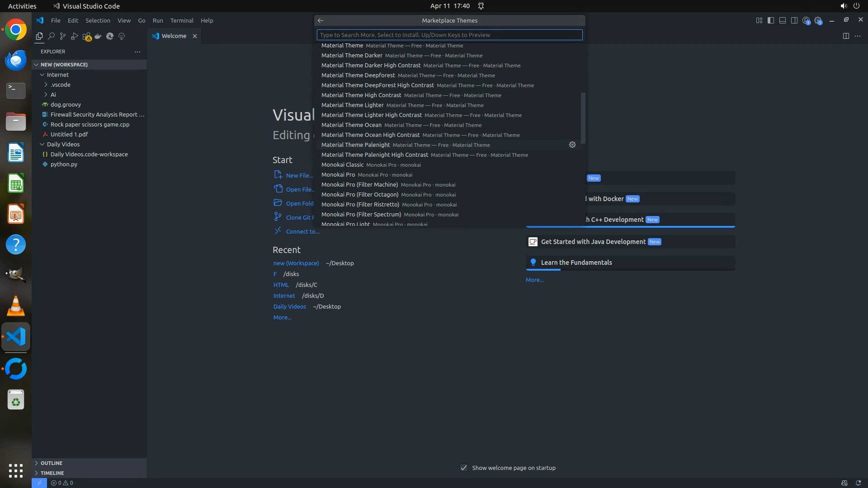Open the Run and Debug view

coord(75,36)
